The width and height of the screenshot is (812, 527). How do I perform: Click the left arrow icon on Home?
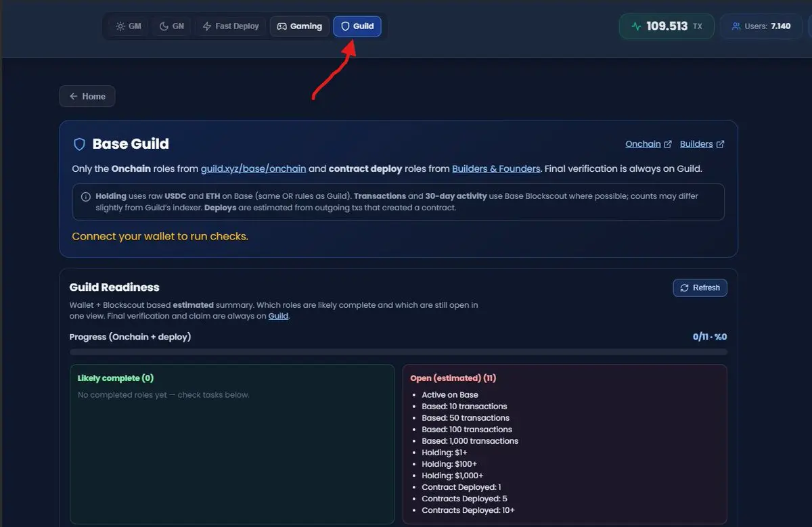pyautogui.click(x=73, y=96)
